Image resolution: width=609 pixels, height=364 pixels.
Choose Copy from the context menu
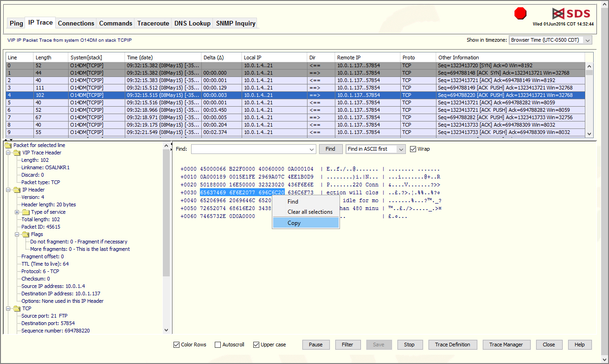[x=306, y=223]
